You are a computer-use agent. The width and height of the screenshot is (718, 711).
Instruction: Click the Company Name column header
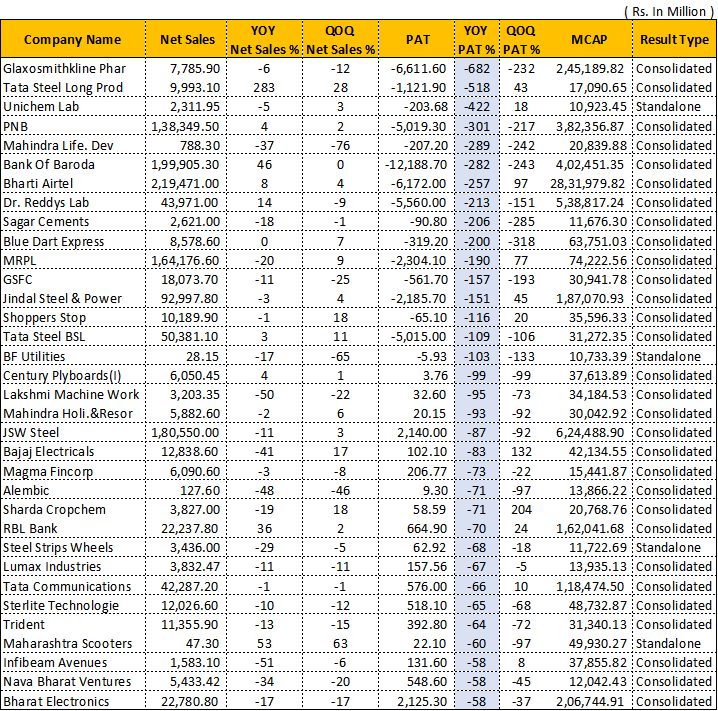pyautogui.click(x=72, y=40)
